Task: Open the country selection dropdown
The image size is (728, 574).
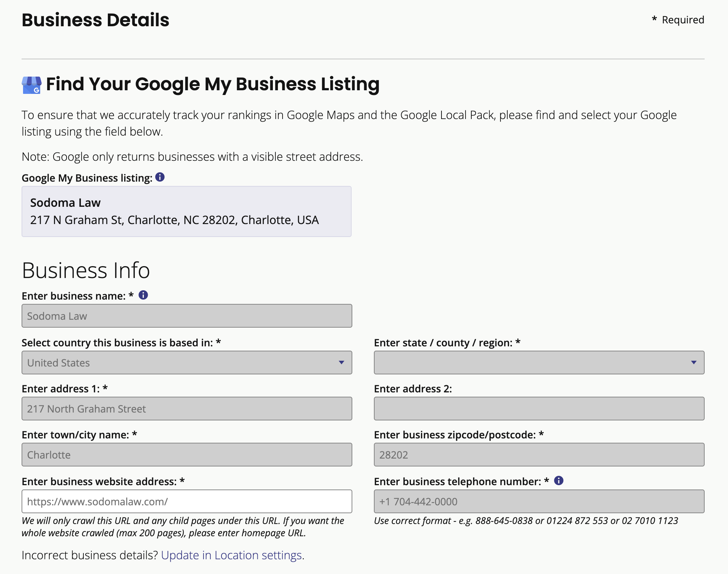Action: point(186,363)
